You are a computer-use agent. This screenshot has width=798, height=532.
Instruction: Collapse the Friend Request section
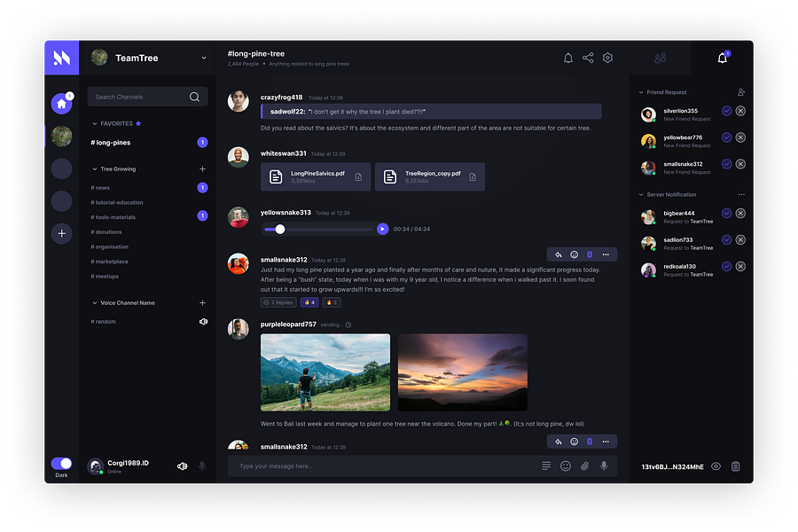tap(641, 92)
